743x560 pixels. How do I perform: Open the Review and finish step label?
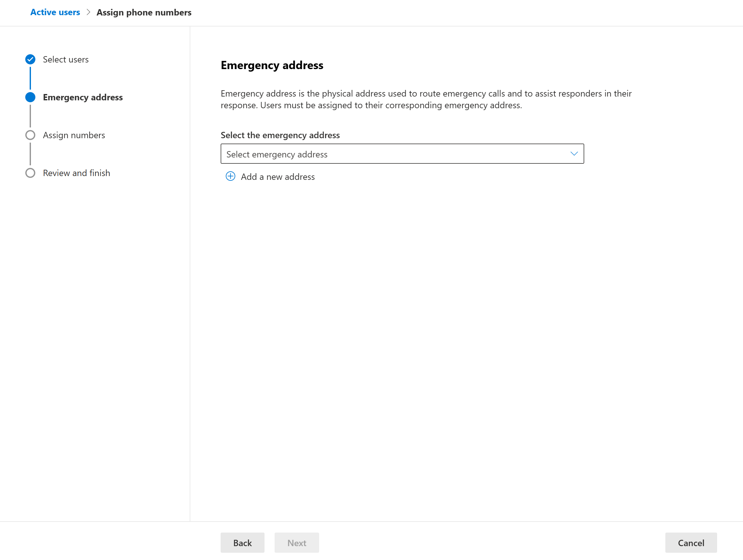pos(77,173)
